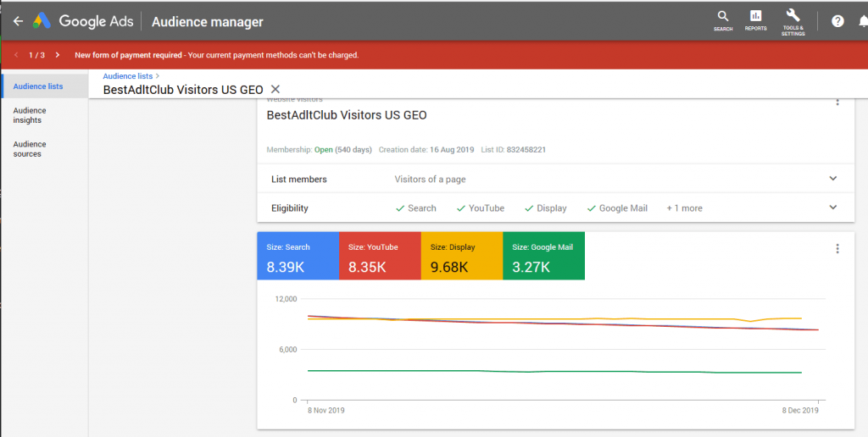The width and height of the screenshot is (868, 437).
Task: Click the 8 Dec 2019 axis label
Action: click(x=800, y=411)
